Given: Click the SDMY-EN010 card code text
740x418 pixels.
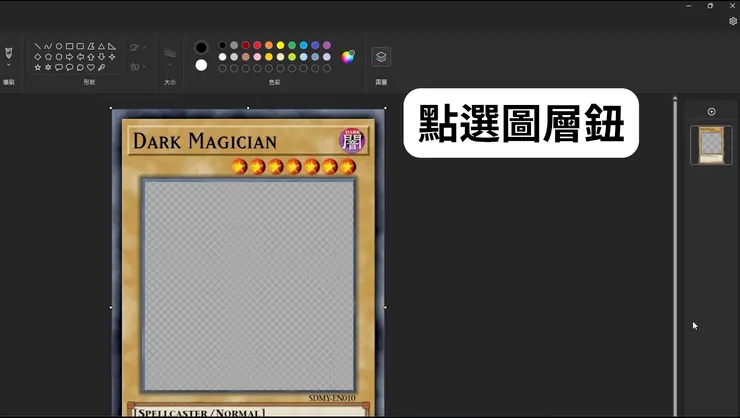Looking at the screenshot, I should point(332,398).
